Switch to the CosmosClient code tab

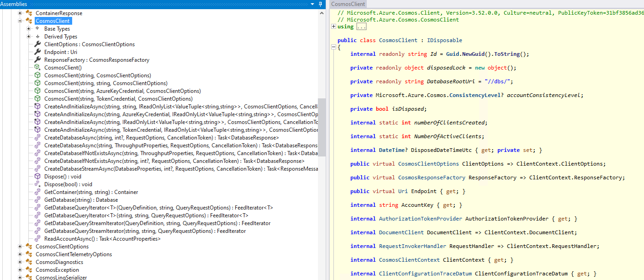coord(348,4)
